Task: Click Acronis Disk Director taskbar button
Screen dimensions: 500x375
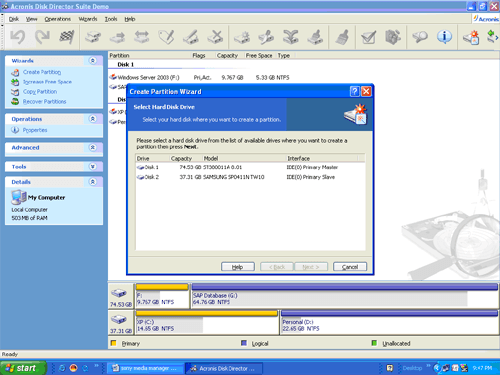Action: point(224,368)
